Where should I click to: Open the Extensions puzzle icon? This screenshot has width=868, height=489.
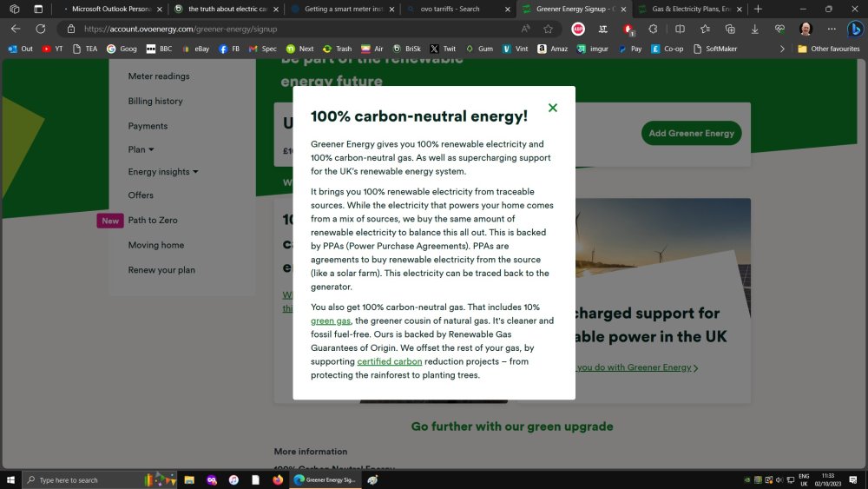coord(654,29)
